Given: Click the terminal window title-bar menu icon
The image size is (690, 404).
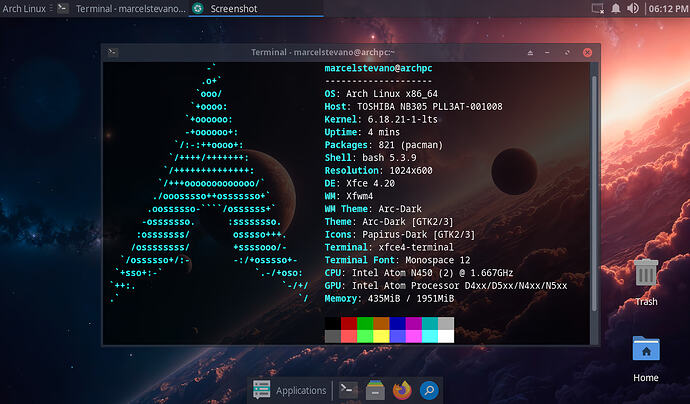Looking at the screenshot, I should (114, 51).
